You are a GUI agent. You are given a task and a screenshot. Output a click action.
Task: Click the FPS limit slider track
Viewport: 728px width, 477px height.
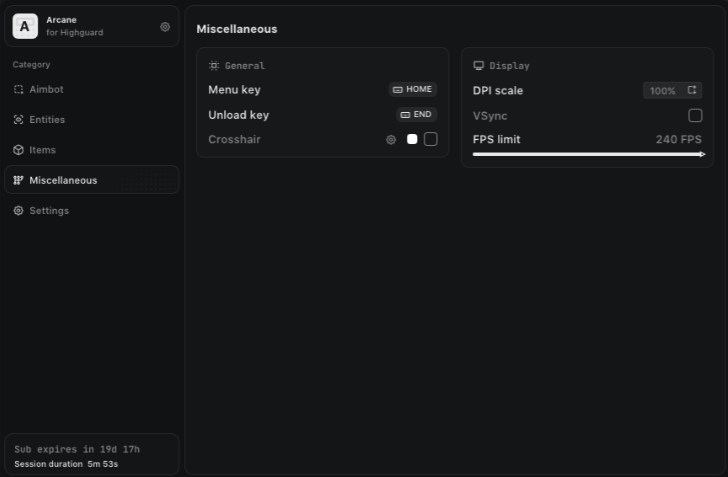pos(589,154)
